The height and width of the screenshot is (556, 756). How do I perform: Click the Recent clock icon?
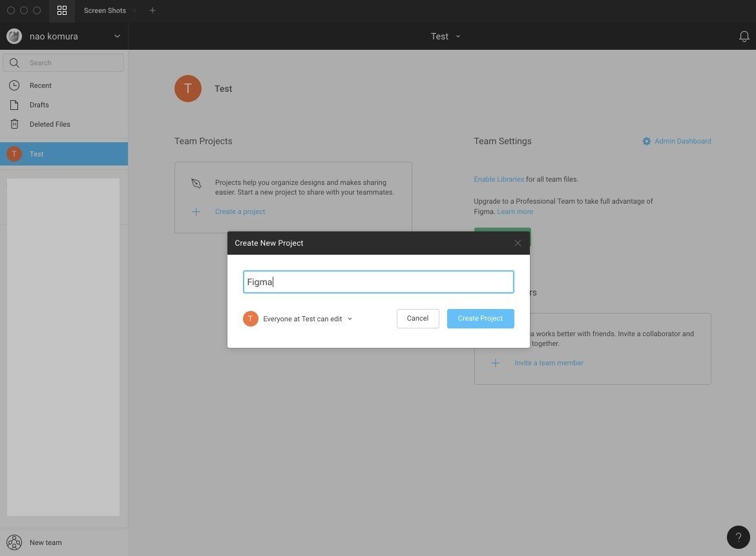click(x=14, y=85)
